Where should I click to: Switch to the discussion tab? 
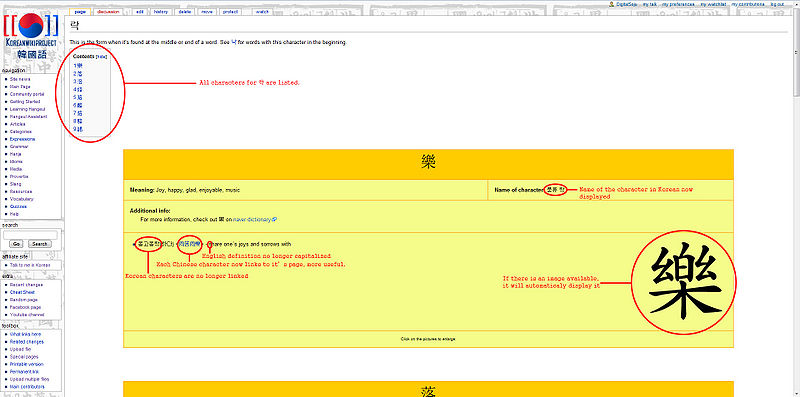(108, 11)
